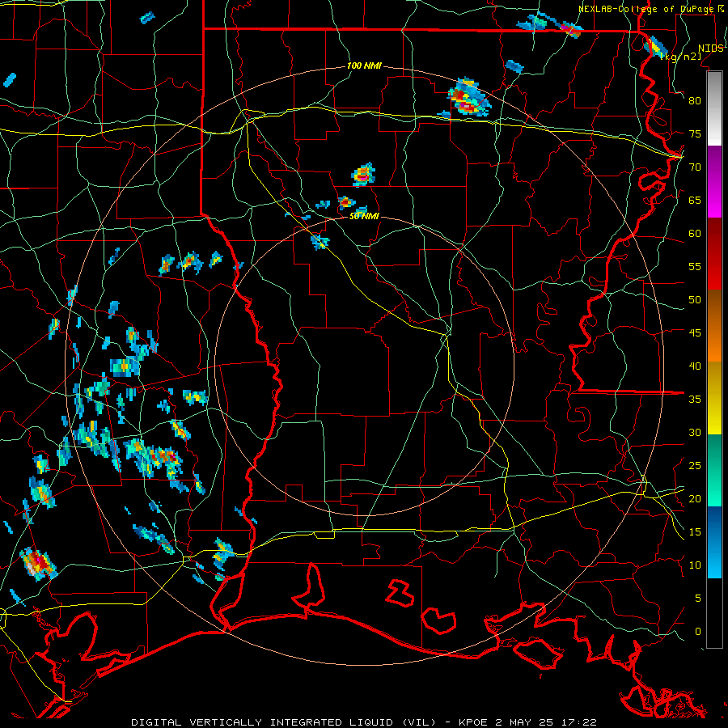The image size is (728, 728).
Task: Click the scale value 80
Action: tap(695, 101)
